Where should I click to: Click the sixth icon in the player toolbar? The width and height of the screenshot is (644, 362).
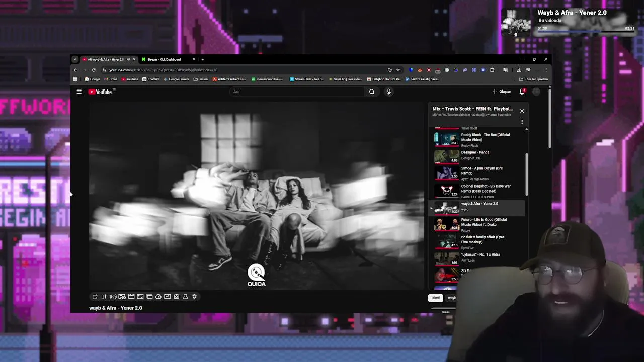[x=140, y=297]
